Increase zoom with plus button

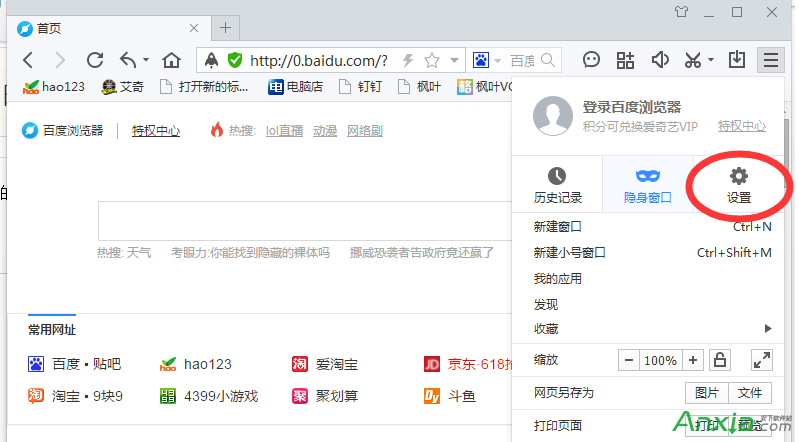tap(693, 360)
